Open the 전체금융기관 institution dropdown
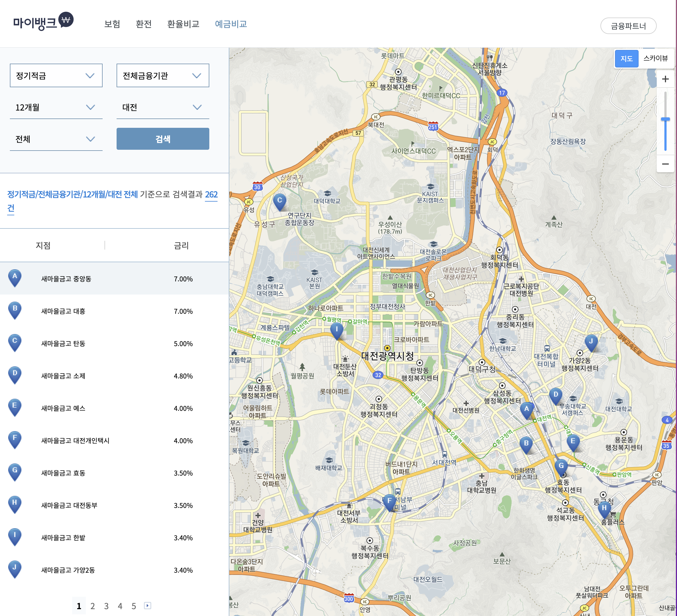This screenshot has height=616, width=677. click(x=163, y=75)
